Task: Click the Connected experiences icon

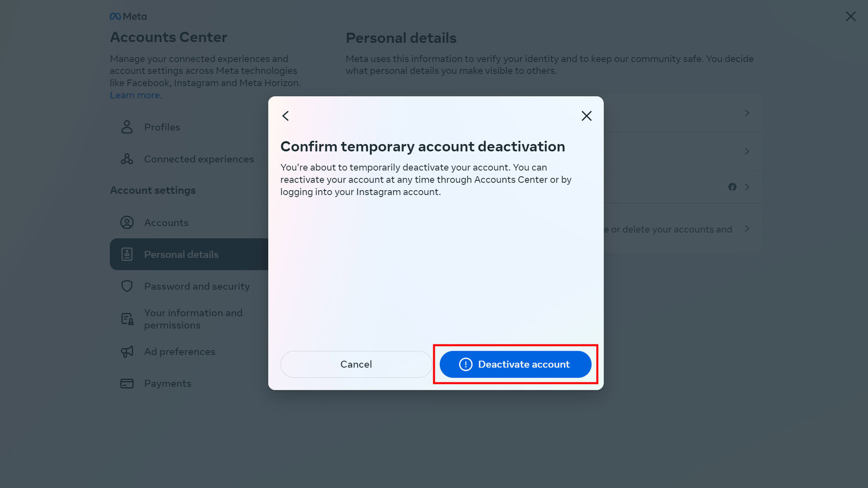Action: [x=127, y=159]
